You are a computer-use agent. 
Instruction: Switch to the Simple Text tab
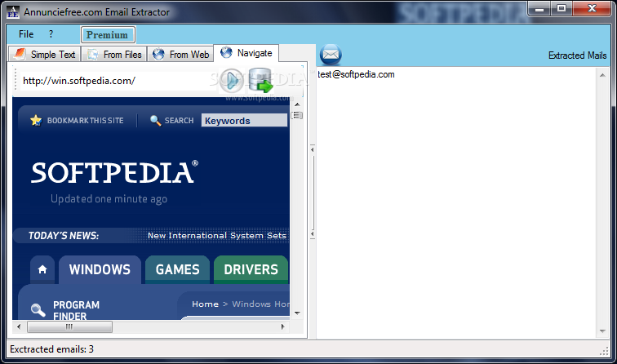[45, 55]
